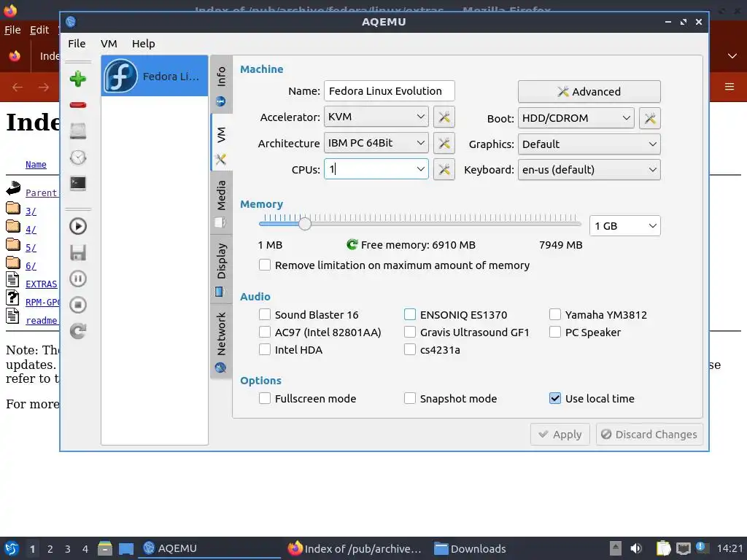The width and height of the screenshot is (747, 560).
Task: Click the AQEMU window title bar icon
Action: [x=71, y=21]
